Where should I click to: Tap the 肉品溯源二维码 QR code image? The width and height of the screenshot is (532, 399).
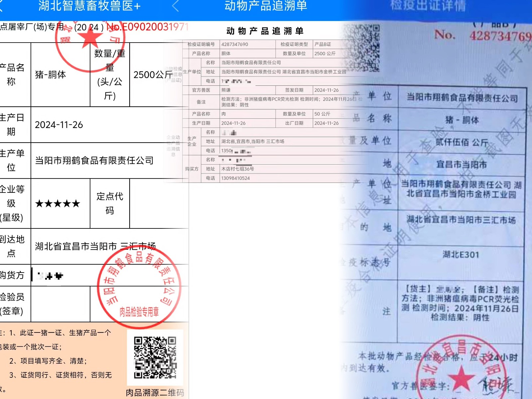pos(155,358)
